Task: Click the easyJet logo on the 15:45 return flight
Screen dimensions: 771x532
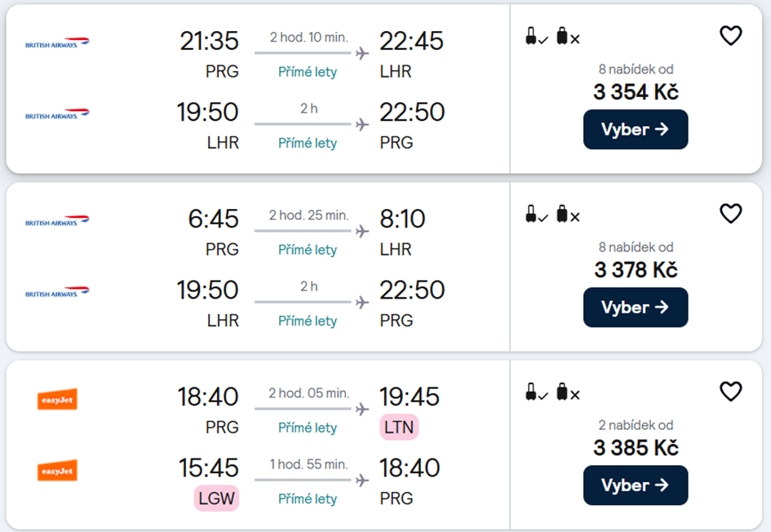Action: pos(57,471)
